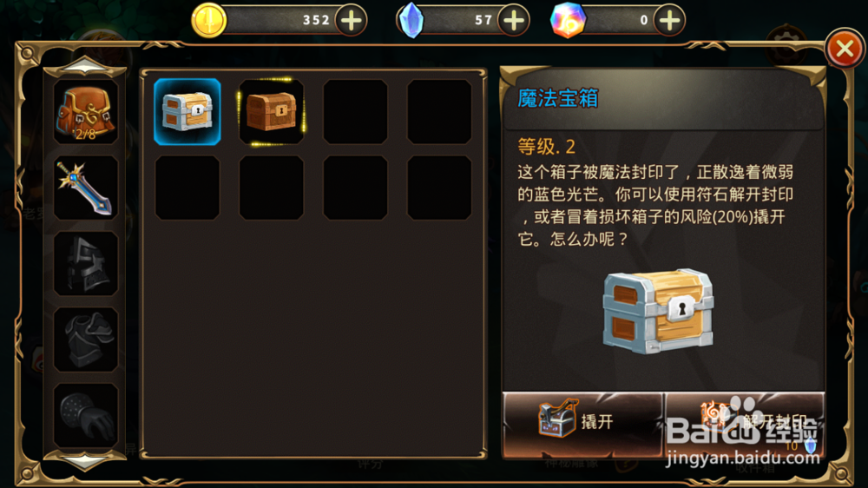Open the gloves equipment category

86,415
